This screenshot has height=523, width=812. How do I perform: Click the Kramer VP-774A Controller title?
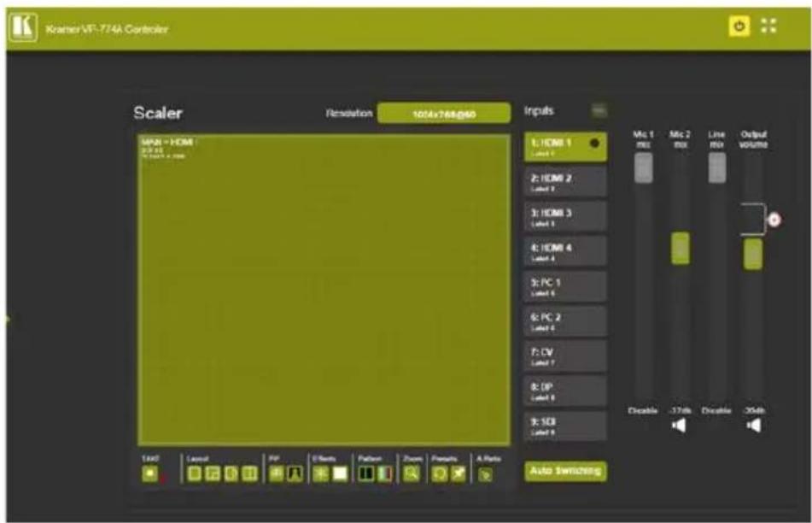click(107, 29)
